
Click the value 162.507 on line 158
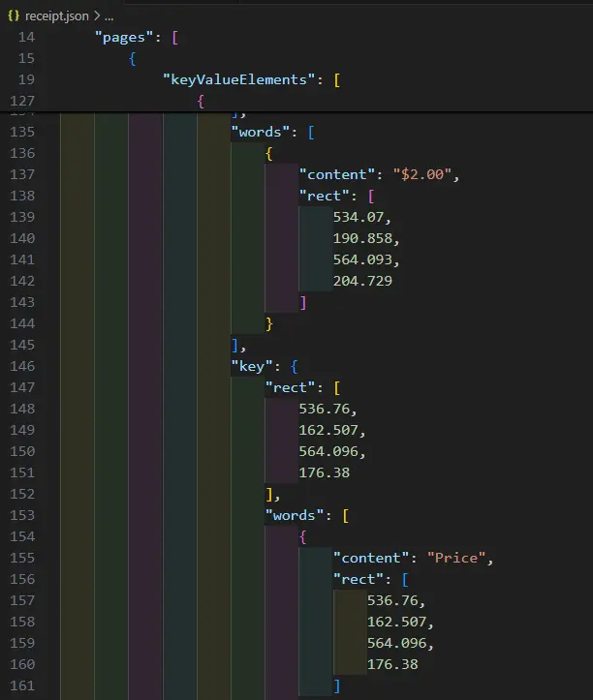coord(397,622)
